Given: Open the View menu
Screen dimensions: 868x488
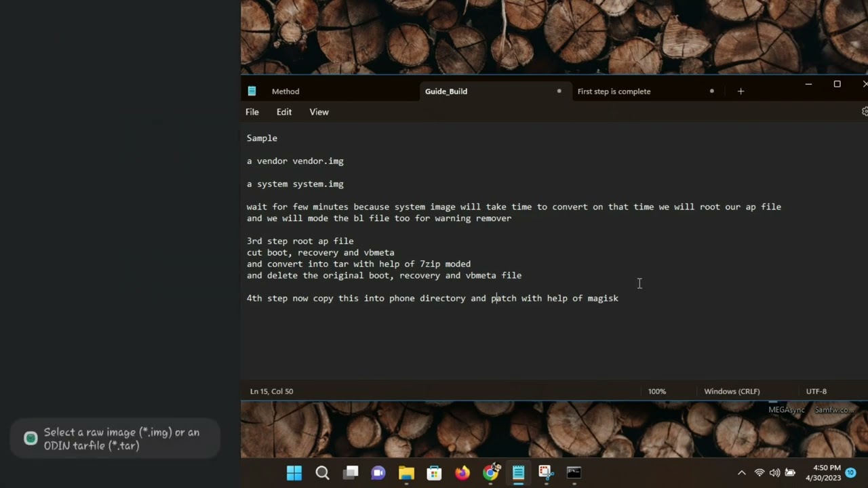Looking at the screenshot, I should [319, 112].
